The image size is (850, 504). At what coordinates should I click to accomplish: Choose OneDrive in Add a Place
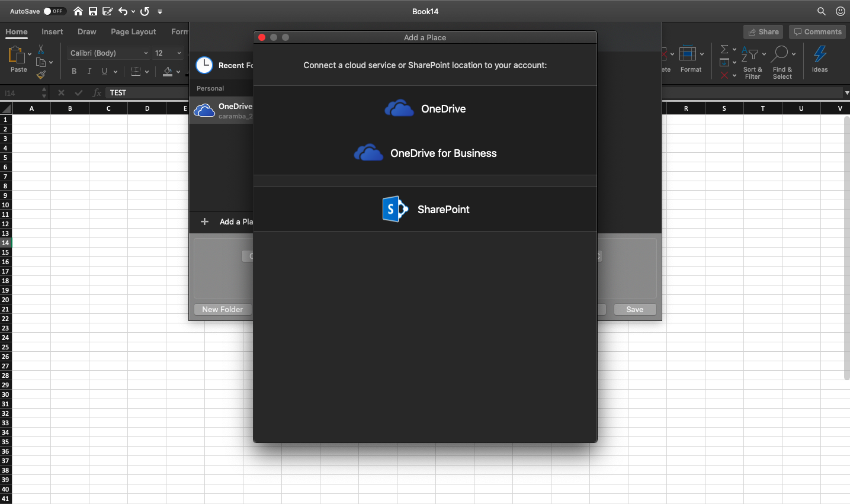click(425, 108)
